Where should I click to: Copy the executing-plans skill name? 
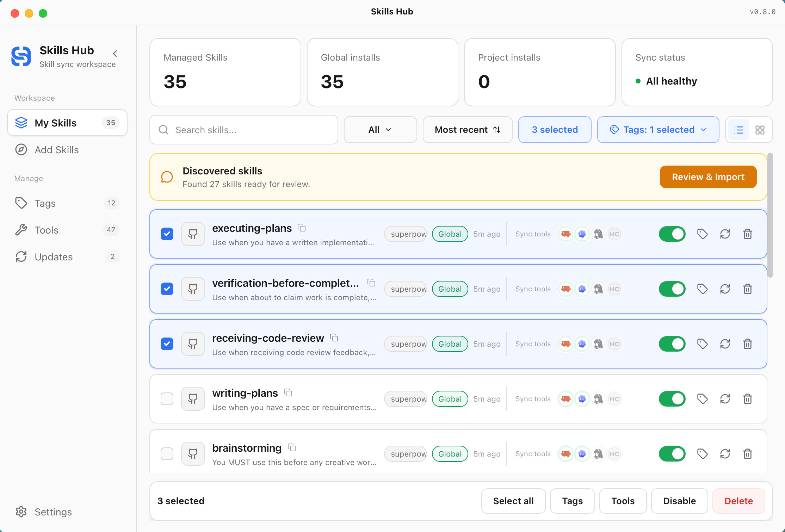(x=302, y=228)
